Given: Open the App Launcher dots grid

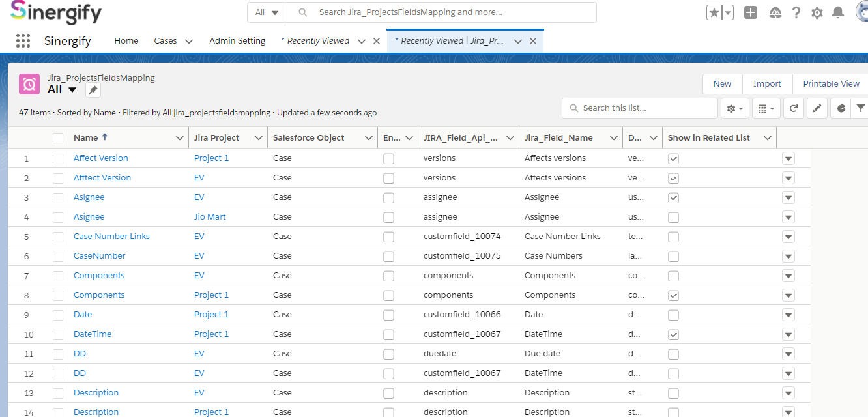Looking at the screenshot, I should (x=23, y=40).
